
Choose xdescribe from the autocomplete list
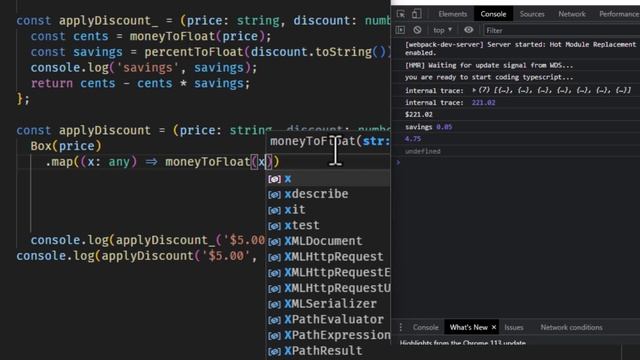(x=328, y=194)
